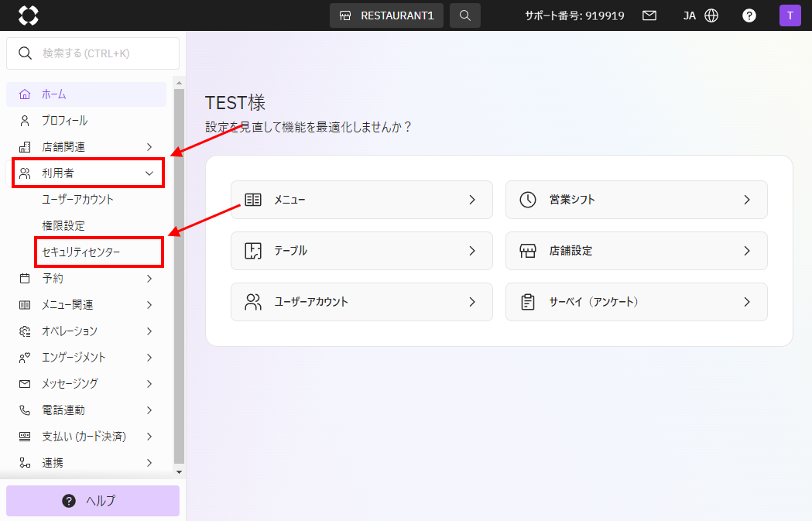This screenshot has width=812, height=521.
Task: Click the ヘルプ button at sidebar bottom
Action: point(92,501)
